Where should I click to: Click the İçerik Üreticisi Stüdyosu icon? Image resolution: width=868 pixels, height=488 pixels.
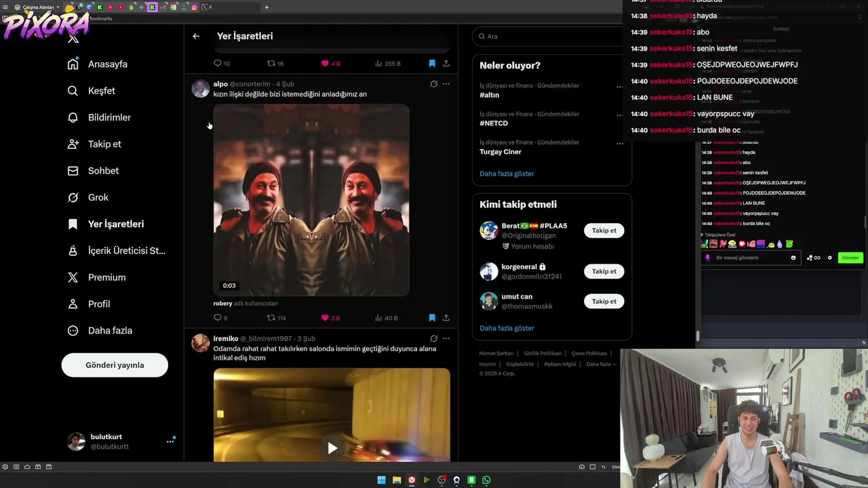pos(73,251)
